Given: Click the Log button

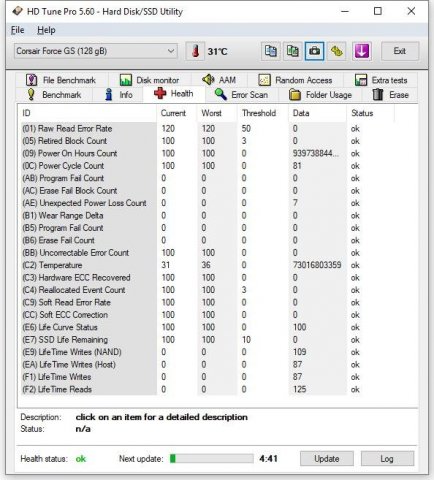Looking at the screenshot, I should point(387,459).
